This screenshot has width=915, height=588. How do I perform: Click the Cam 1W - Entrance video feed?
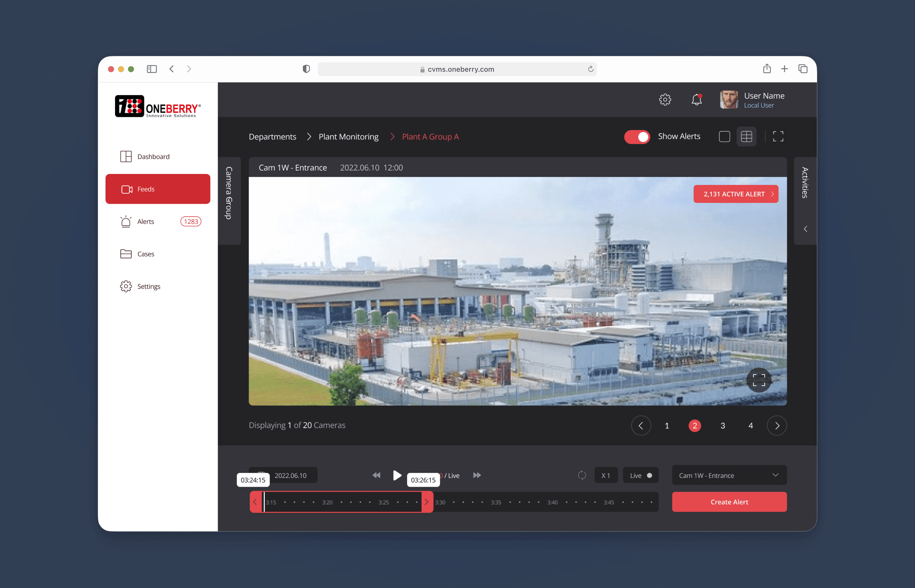point(517,291)
